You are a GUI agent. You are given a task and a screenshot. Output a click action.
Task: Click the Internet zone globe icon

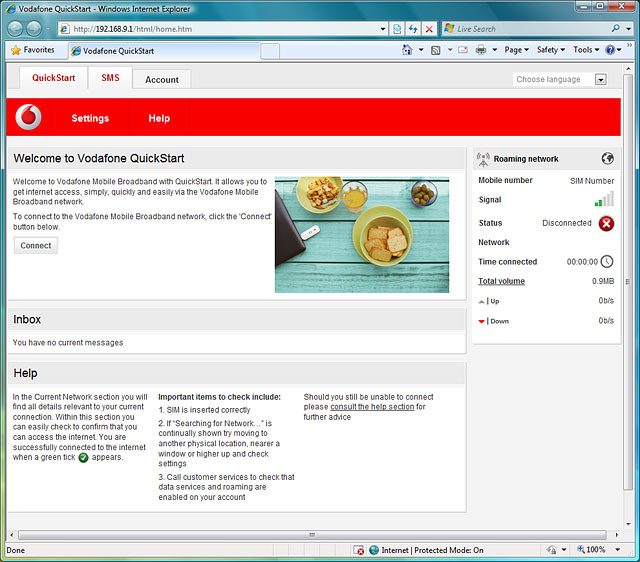click(374, 550)
